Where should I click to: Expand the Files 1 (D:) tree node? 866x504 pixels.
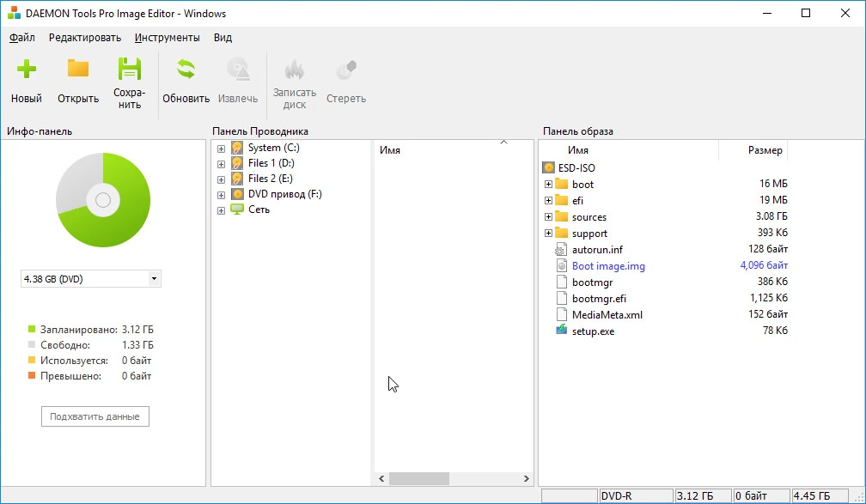(x=221, y=164)
